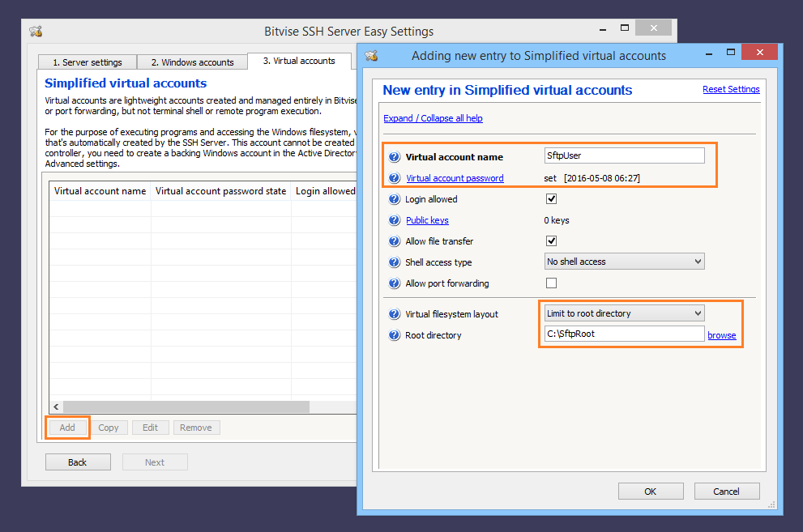The height and width of the screenshot is (532, 803).
Task: Click the left scroll arrow of accounts table
Action: [x=56, y=406]
